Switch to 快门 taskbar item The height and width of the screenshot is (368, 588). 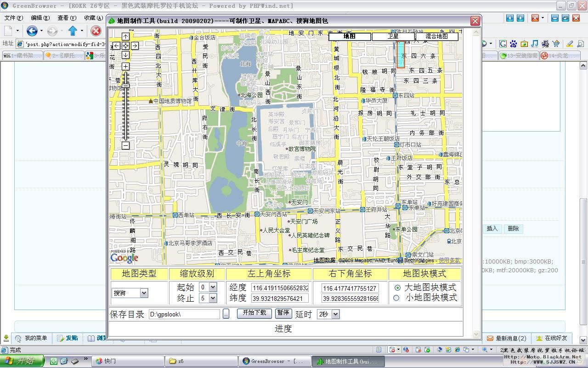[128, 361]
